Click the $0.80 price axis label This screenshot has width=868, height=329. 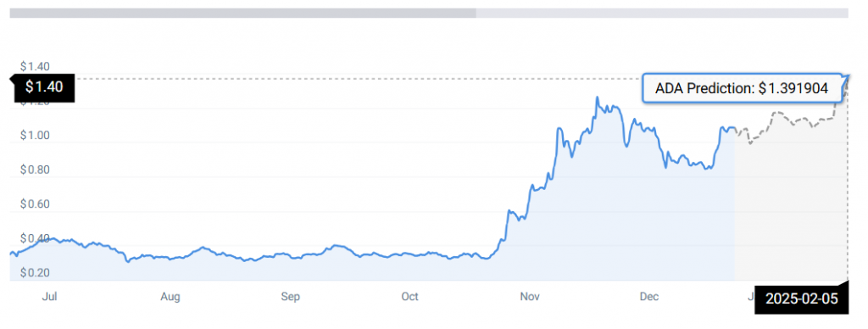point(35,170)
